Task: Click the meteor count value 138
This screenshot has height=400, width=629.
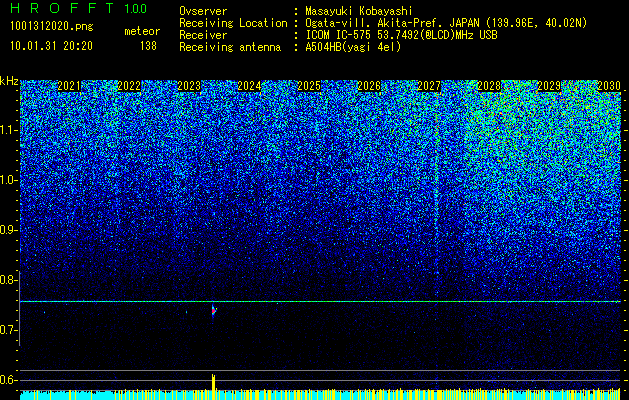Action: [x=148, y=46]
